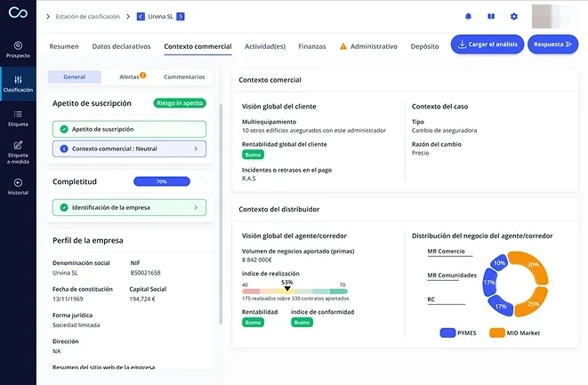Screen dimensions: 588x385
Task: Click the 25% orange donut segment
Action: (532, 302)
